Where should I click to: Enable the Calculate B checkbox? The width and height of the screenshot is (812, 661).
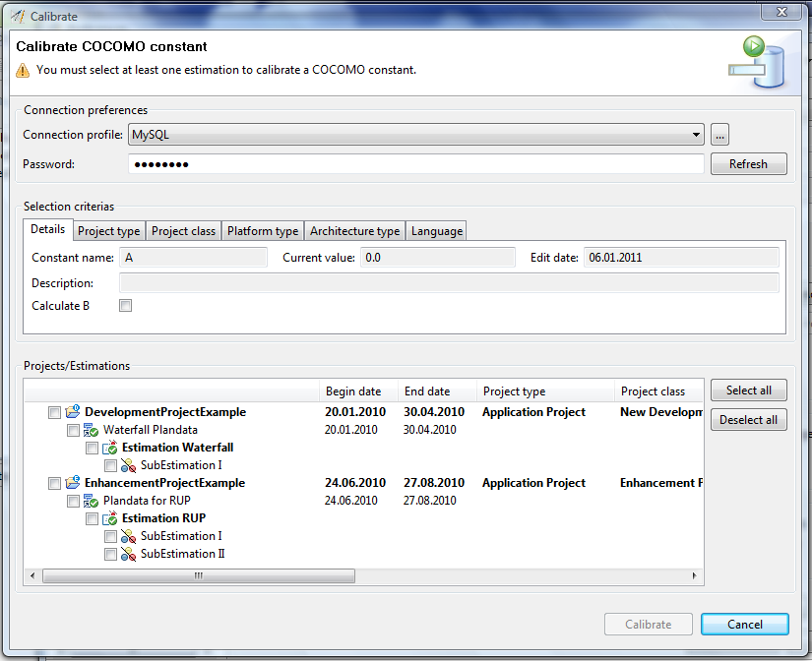coord(125,305)
